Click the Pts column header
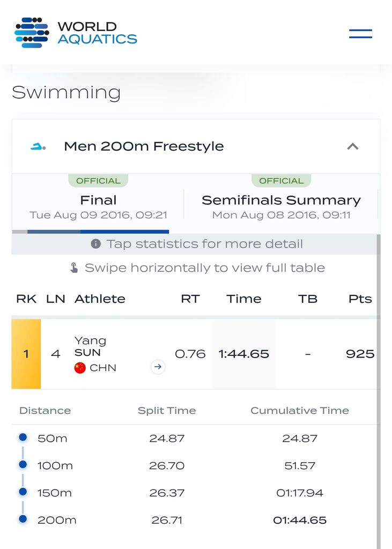Screen dimensions: 392x549 360,299
